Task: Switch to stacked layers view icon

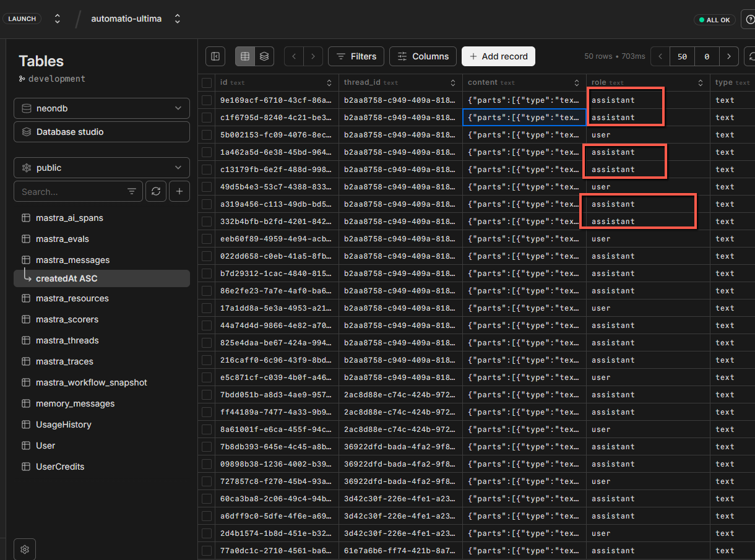Action: click(x=264, y=56)
